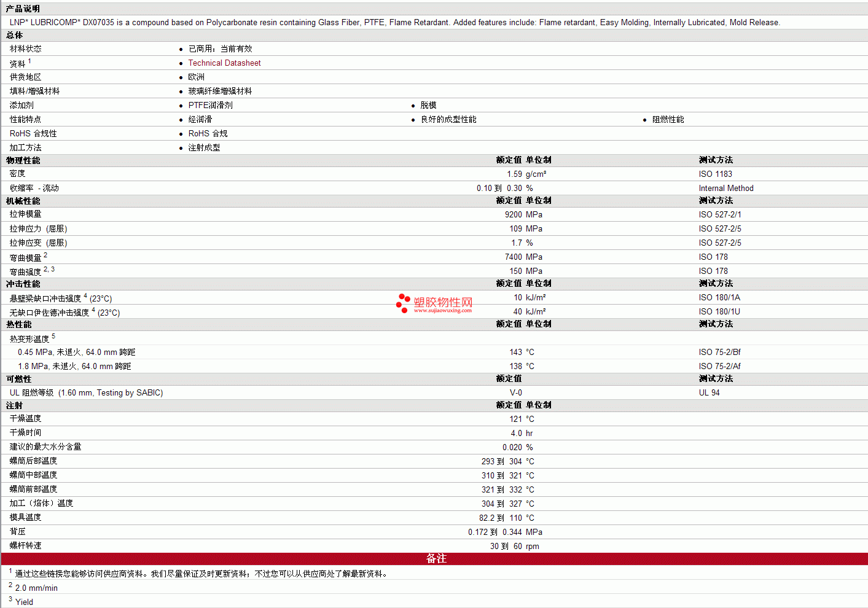Select the 1.8 MPa, 未退火 condition row

[74, 366]
